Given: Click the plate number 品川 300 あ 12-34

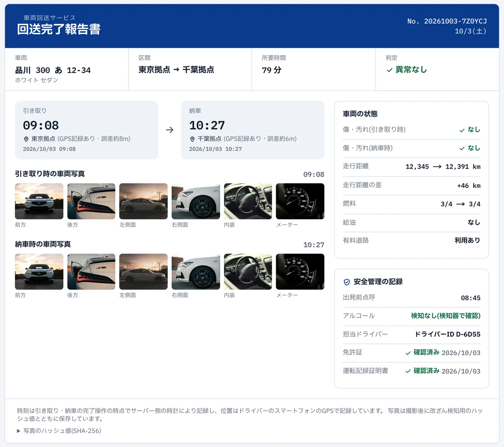Looking at the screenshot, I should pos(53,70).
